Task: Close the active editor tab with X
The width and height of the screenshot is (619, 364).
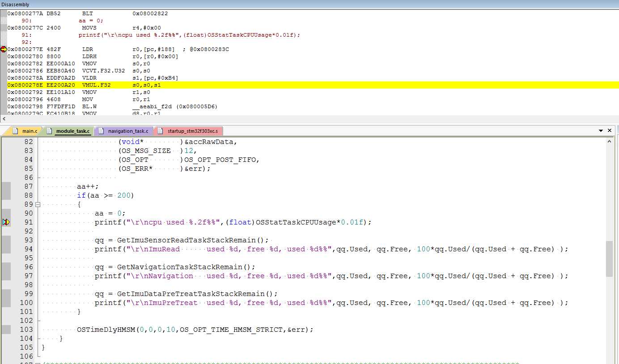Action: click(x=610, y=131)
